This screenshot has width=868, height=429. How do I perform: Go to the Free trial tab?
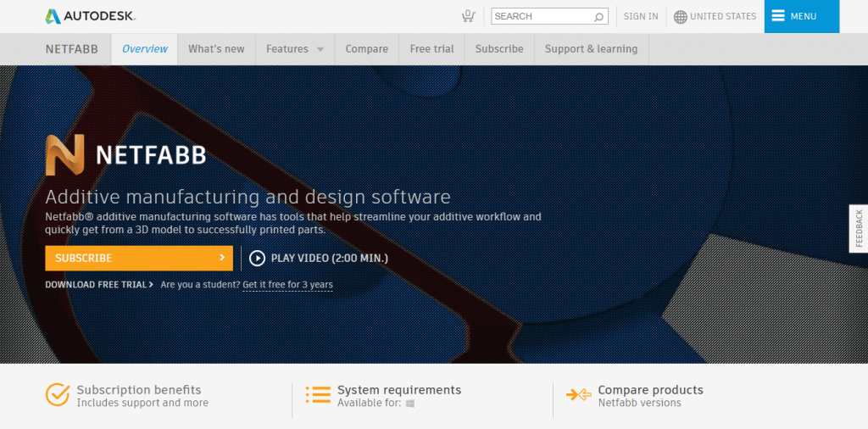coord(431,49)
